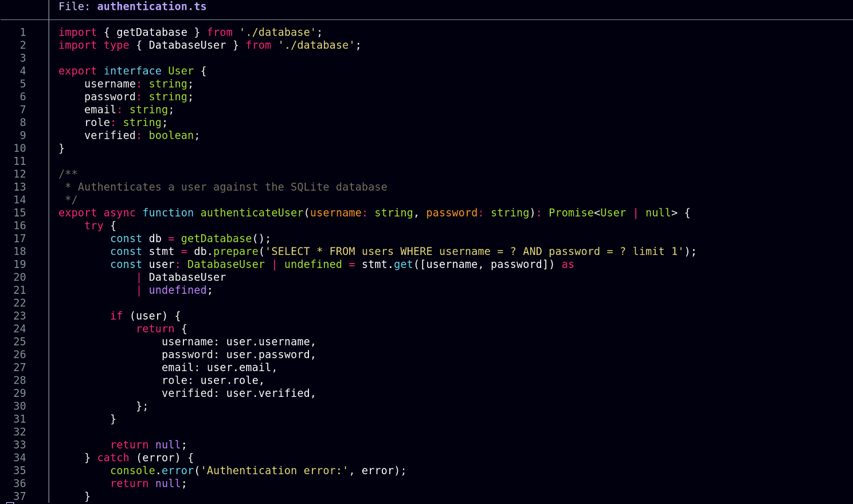The height and width of the screenshot is (504, 853).
Task: Click the Promise return type
Action: pos(571,213)
